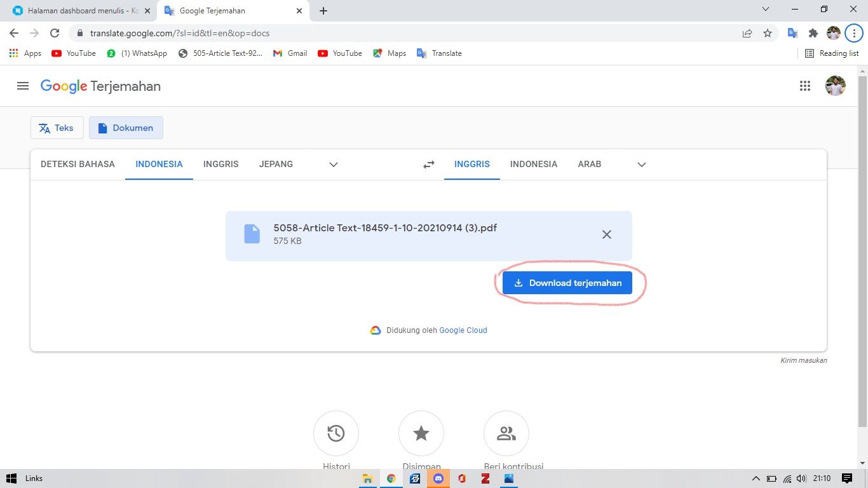This screenshot has height=488, width=868.
Task: Share this page from the address bar
Action: point(747,33)
